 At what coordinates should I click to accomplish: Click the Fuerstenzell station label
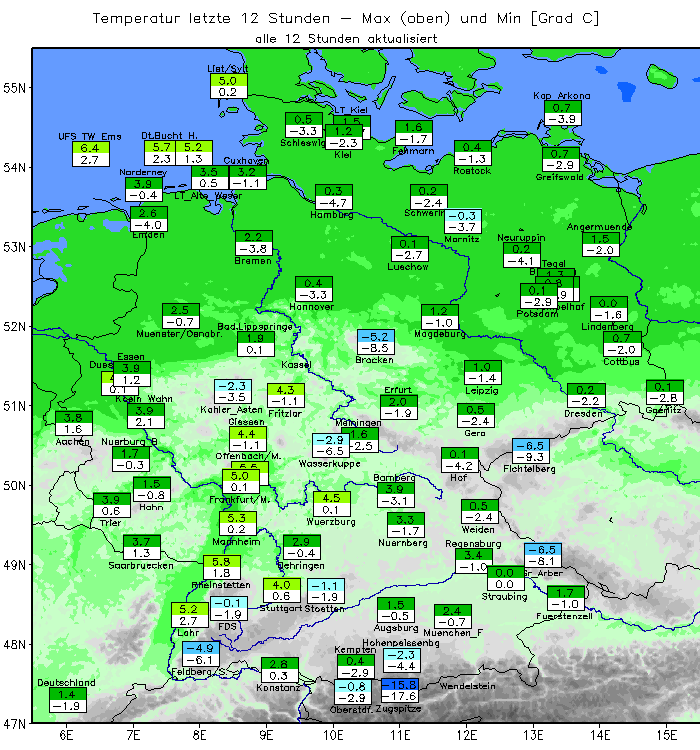click(564, 617)
